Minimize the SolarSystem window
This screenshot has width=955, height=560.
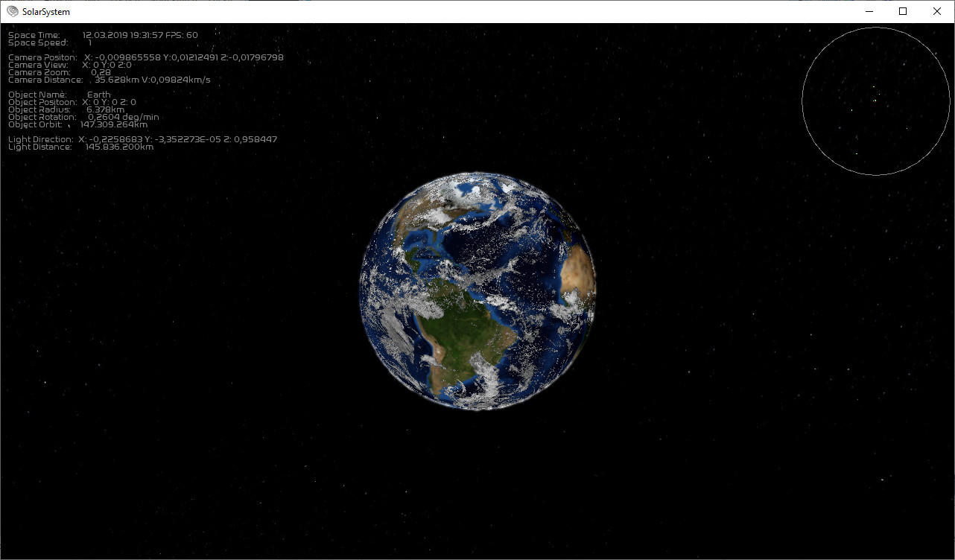coord(869,11)
